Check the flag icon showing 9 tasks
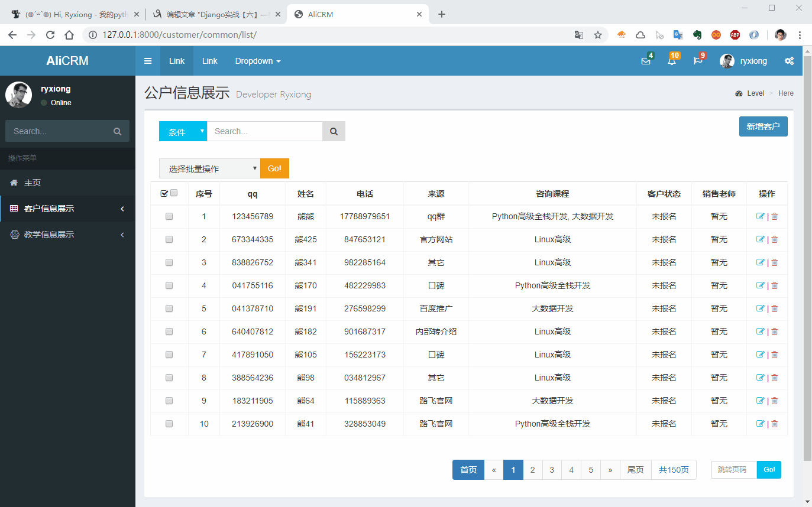812x507 pixels. (x=698, y=60)
